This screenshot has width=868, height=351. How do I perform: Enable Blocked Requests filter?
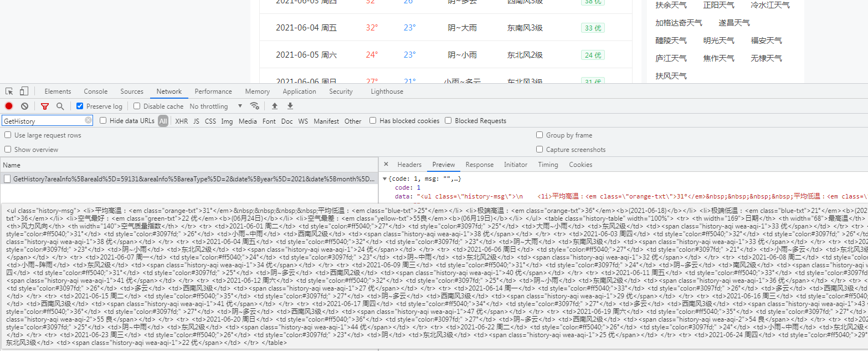coord(448,120)
